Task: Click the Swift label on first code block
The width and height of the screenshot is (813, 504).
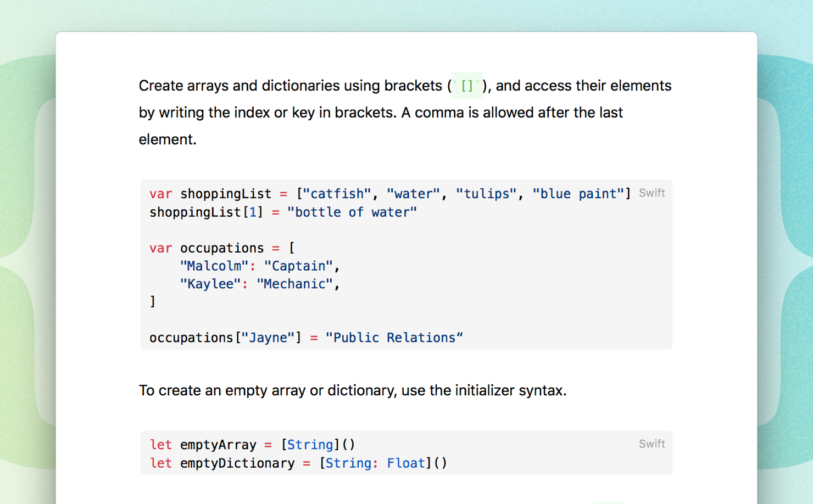Action: pyautogui.click(x=651, y=193)
